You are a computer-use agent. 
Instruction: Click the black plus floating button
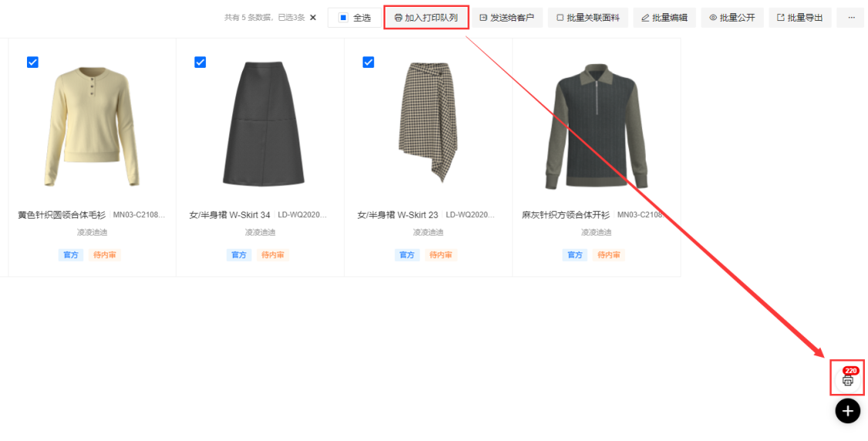847,411
